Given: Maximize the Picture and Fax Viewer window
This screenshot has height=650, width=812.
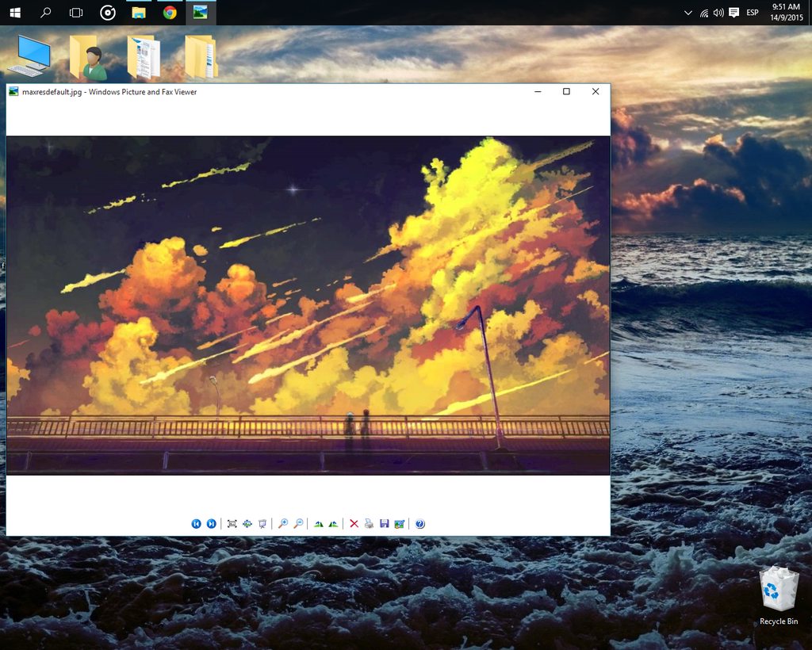Looking at the screenshot, I should pos(566,92).
